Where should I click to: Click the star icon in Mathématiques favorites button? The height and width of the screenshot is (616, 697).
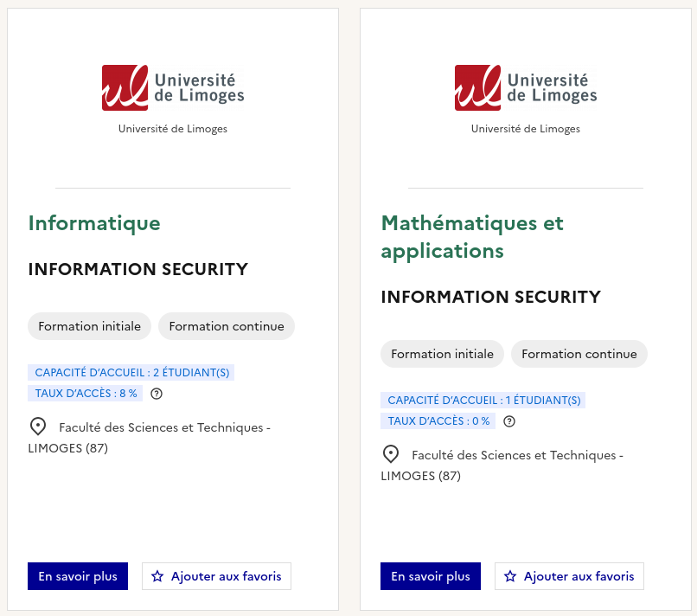coord(510,576)
